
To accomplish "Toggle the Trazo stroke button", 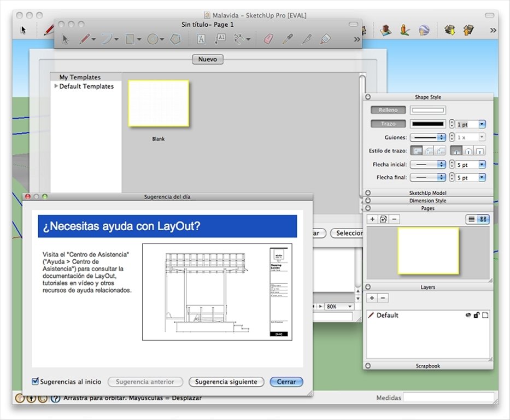I will 388,124.
